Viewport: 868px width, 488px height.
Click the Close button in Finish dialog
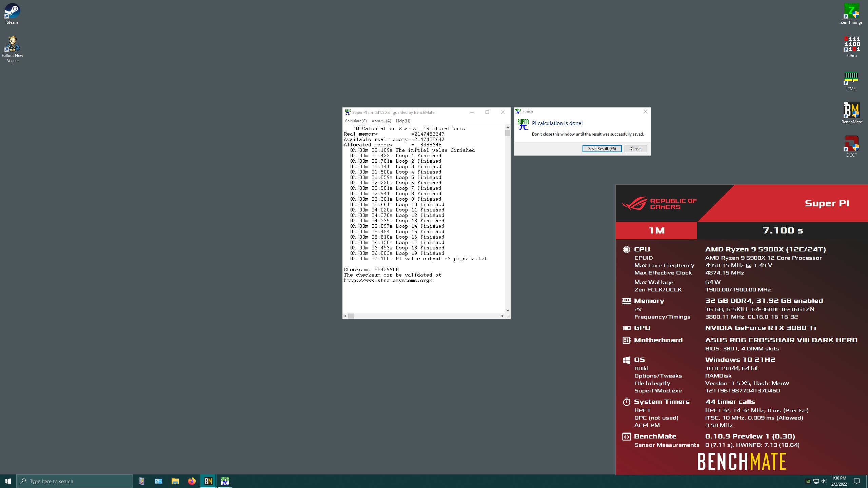[x=635, y=149]
